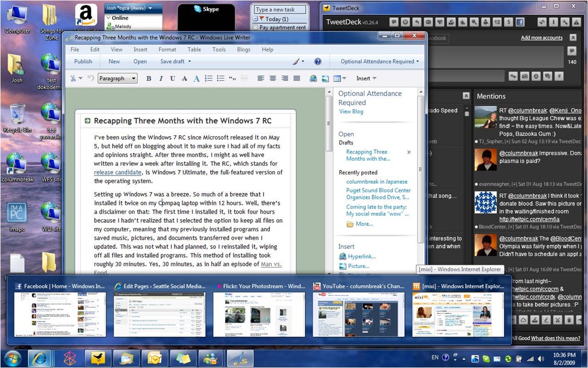
Task: Open the Format menu in Live Writer
Action: coord(167,49)
